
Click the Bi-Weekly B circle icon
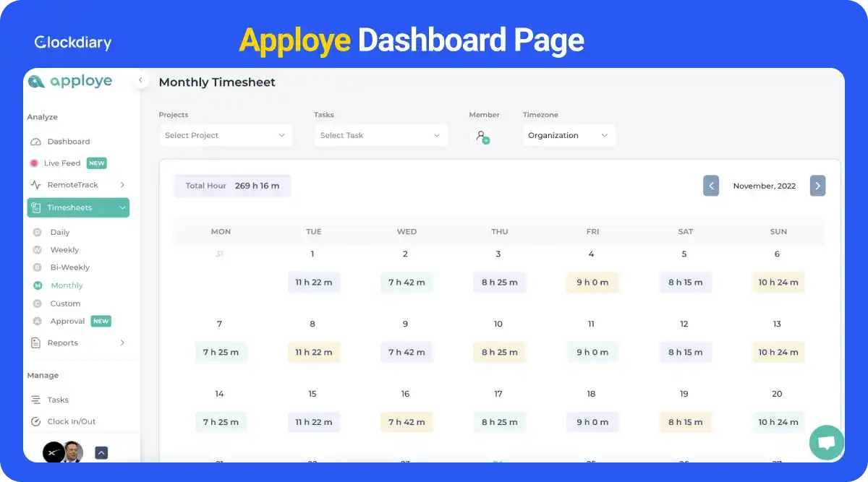click(x=38, y=267)
